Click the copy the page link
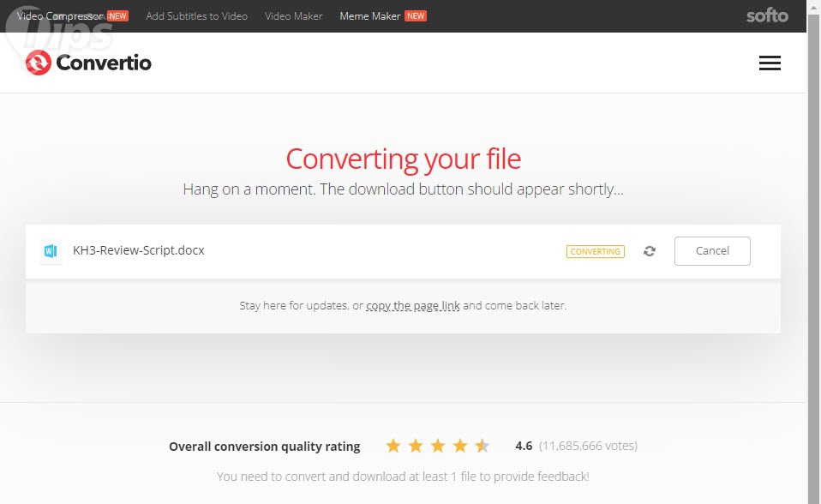Screen dimensions: 821x504 click(x=412, y=305)
